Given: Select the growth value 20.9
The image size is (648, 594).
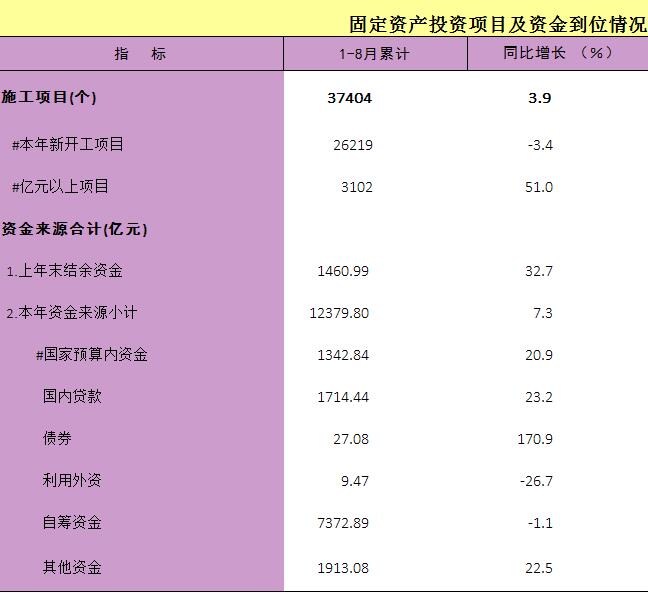Looking at the screenshot, I should [x=539, y=355].
